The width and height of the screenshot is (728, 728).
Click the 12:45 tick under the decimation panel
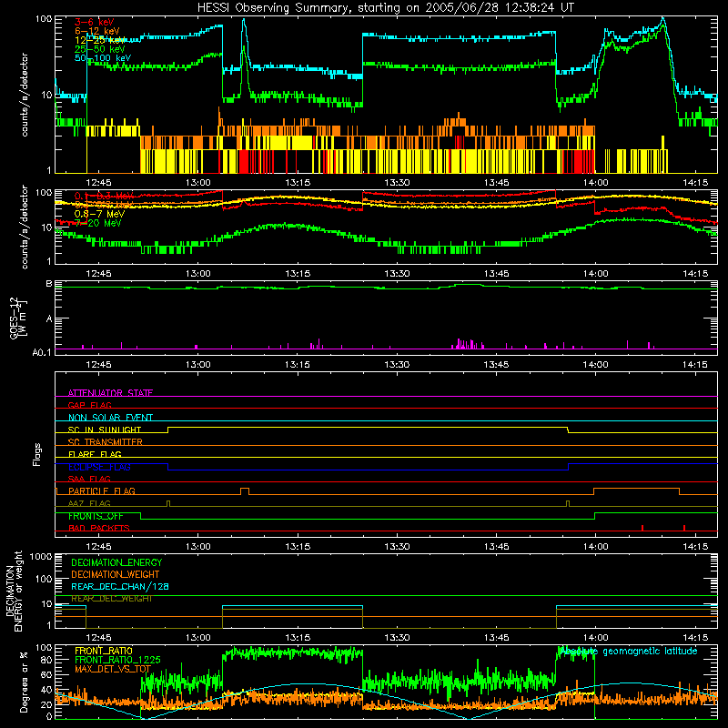point(98,638)
